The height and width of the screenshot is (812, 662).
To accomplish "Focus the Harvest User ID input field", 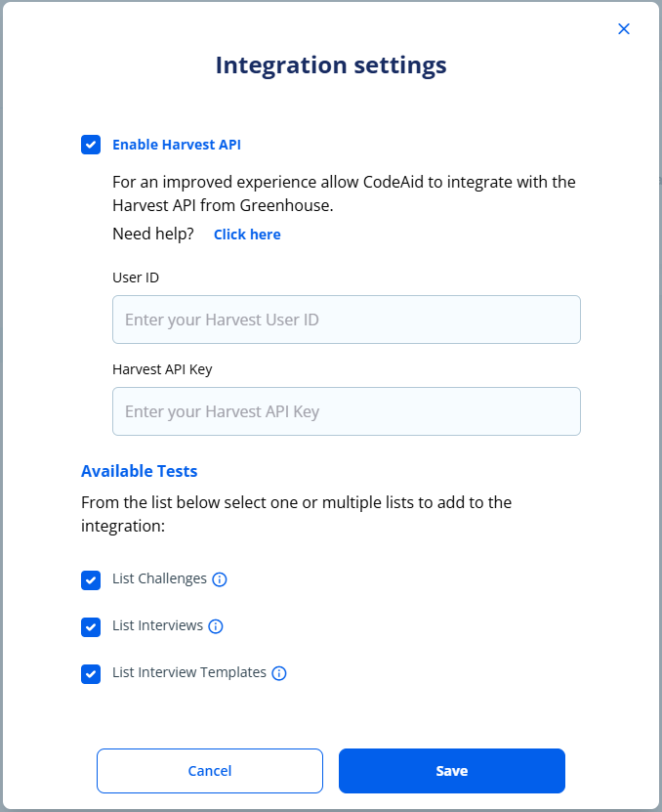I will pyautogui.click(x=347, y=320).
